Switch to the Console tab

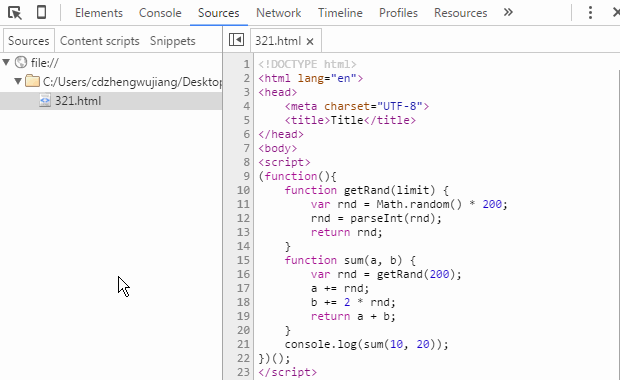(x=160, y=13)
